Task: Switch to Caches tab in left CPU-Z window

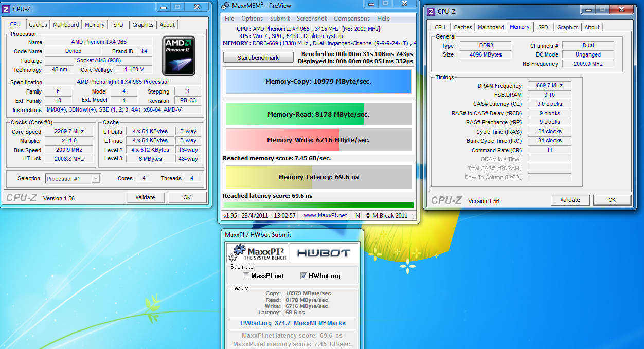Action: 38,25
